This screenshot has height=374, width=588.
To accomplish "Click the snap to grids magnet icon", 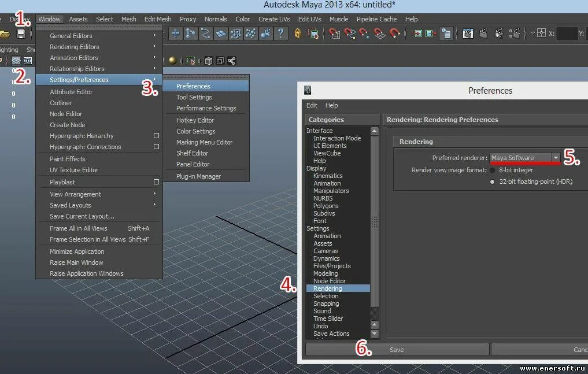I will [x=334, y=34].
